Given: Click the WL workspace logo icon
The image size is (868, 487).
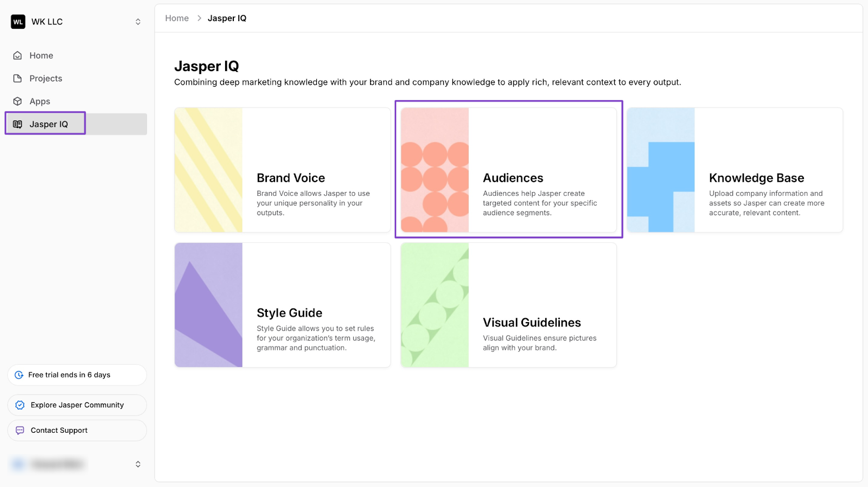Looking at the screenshot, I should (18, 22).
